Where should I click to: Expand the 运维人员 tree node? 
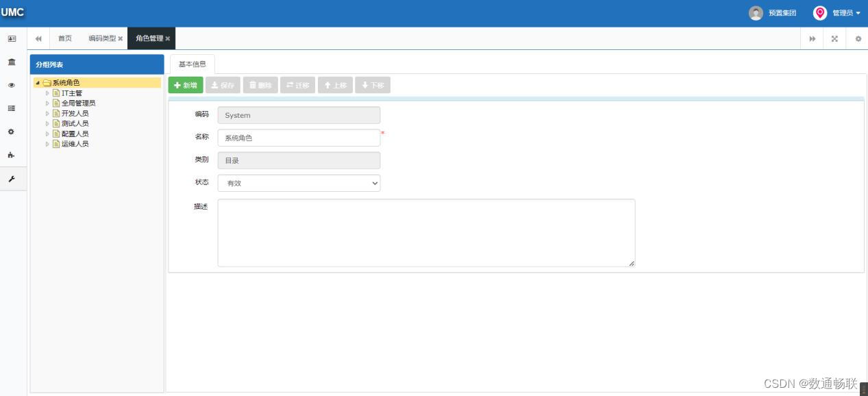(47, 145)
